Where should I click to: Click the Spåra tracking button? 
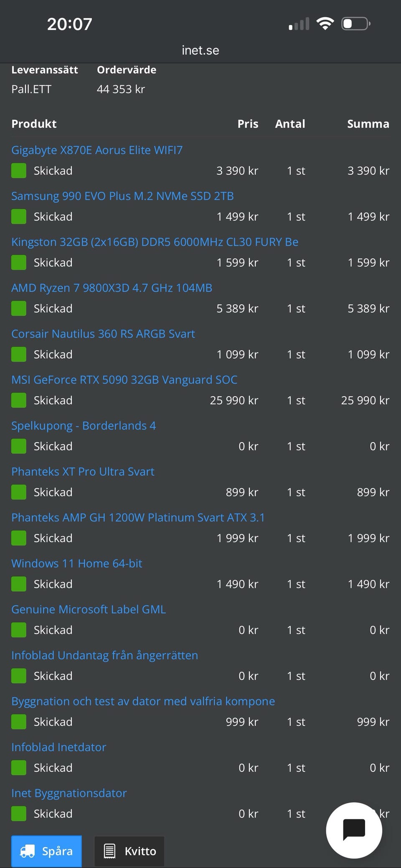46,851
